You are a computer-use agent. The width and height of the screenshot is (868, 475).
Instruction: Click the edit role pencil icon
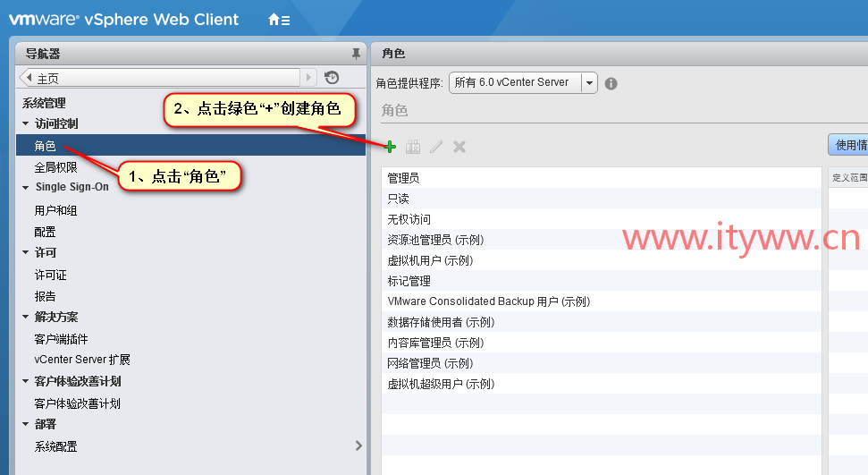[436, 147]
